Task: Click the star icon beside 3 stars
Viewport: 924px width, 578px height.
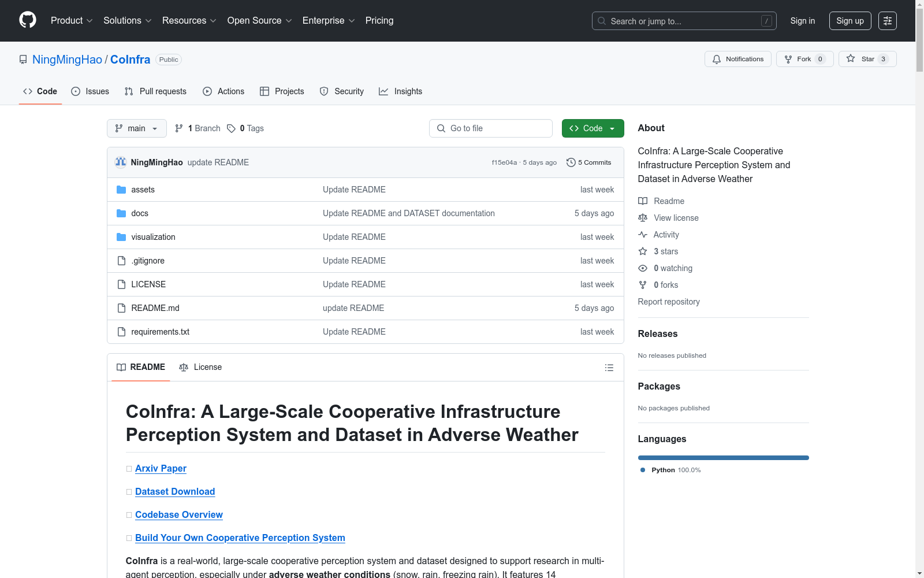Action: (x=643, y=251)
